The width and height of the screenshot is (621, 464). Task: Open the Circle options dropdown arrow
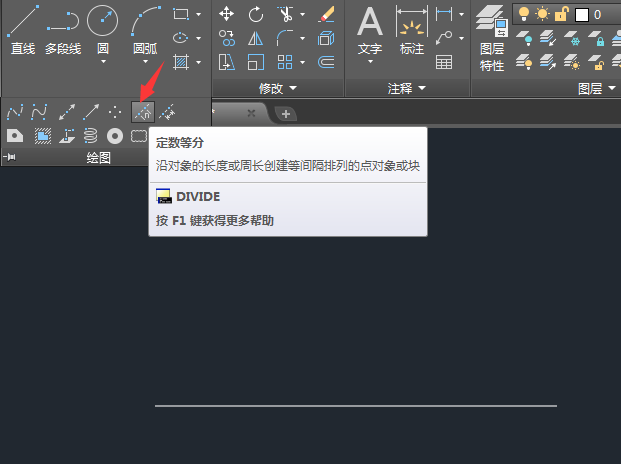(x=103, y=61)
